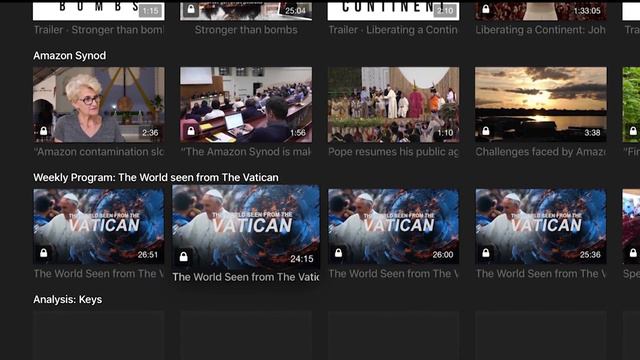640x360 pixels.
Task: Click the 3:38 duration label
Action: click(x=592, y=132)
